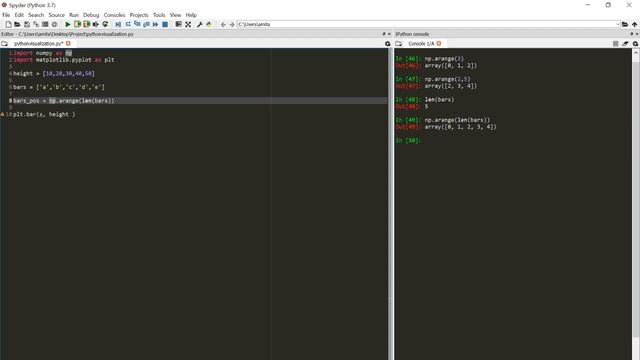Open the file list browser icon

[x=45, y=24]
